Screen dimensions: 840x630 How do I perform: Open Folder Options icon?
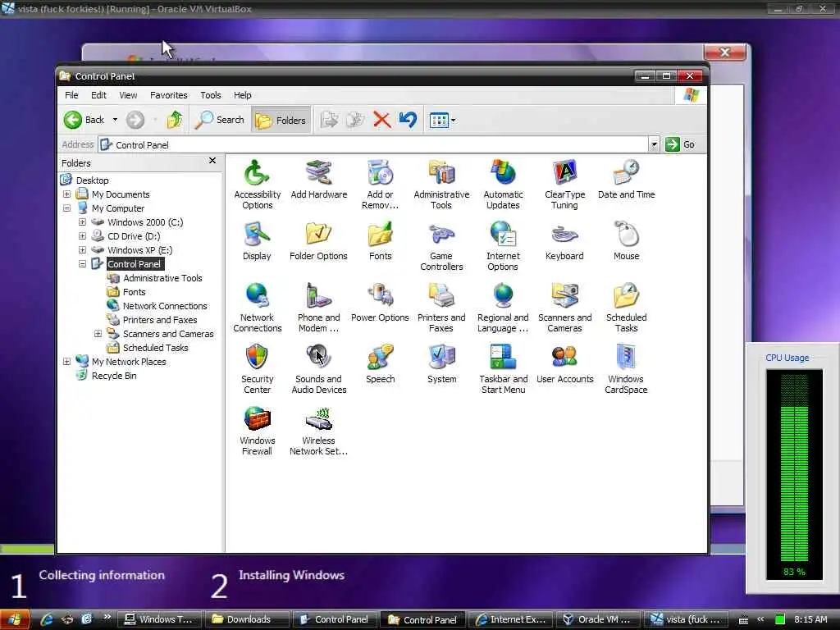(x=319, y=240)
